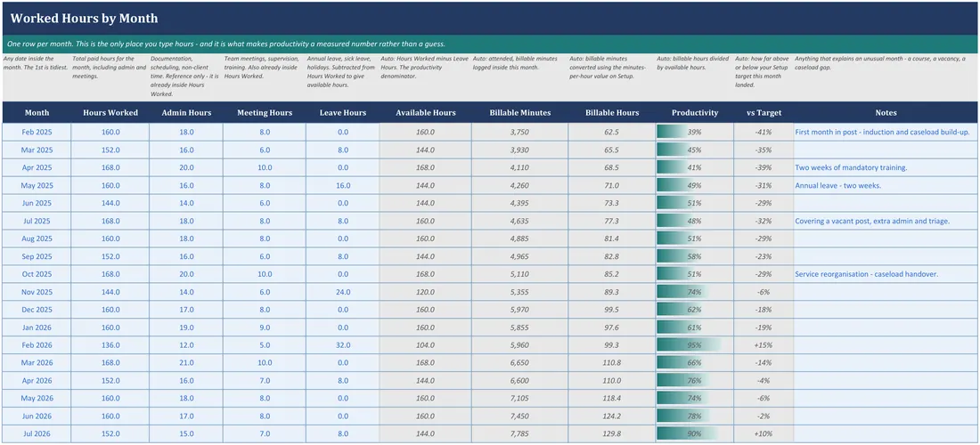The image size is (980, 445).
Task: Click Billable Hours 118.4 cell
Action: point(612,398)
